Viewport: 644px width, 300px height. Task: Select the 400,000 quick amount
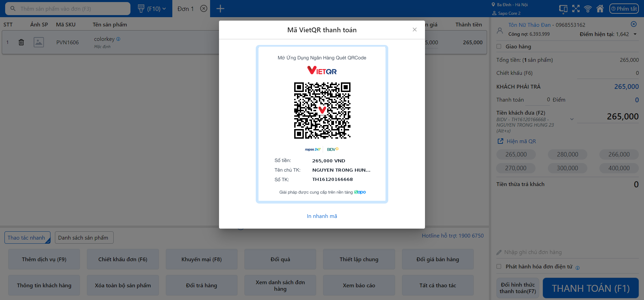point(619,168)
